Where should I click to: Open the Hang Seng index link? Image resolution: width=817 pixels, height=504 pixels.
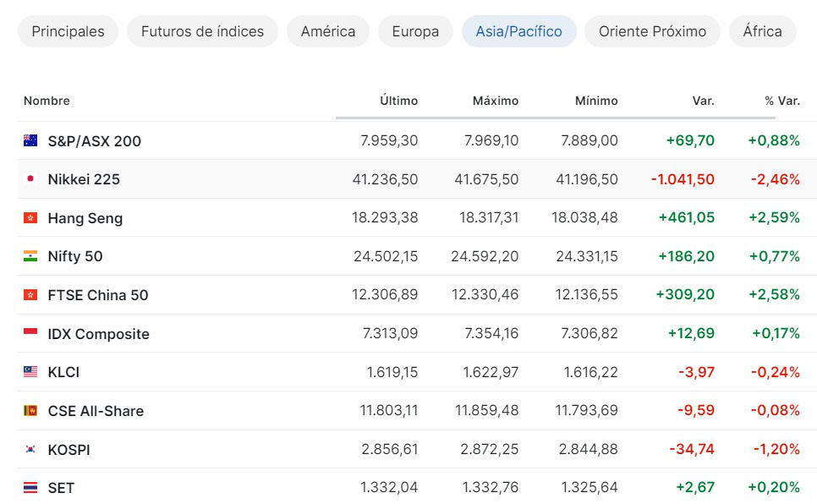click(x=85, y=218)
